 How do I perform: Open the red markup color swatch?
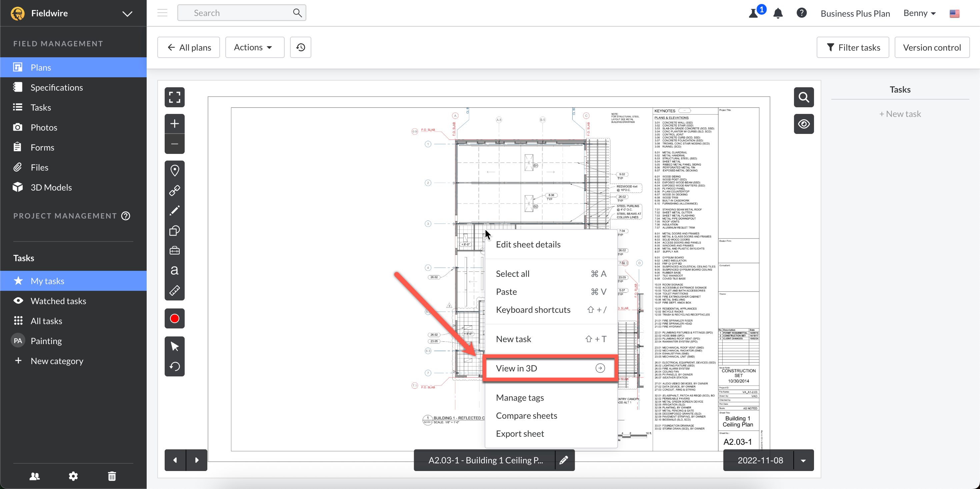click(x=175, y=318)
